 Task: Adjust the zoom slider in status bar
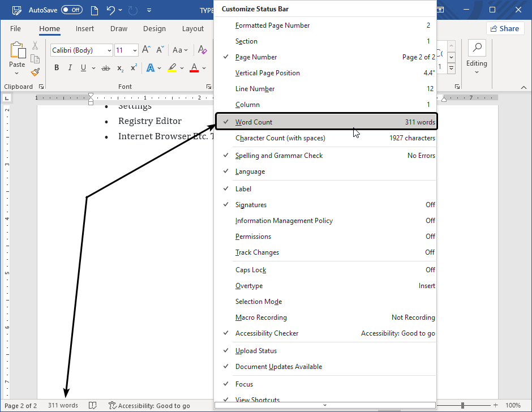[x=463, y=405]
